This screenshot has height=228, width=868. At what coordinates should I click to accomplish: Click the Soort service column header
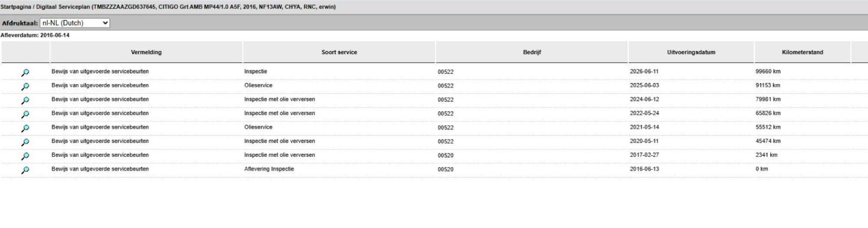point(339,52)
